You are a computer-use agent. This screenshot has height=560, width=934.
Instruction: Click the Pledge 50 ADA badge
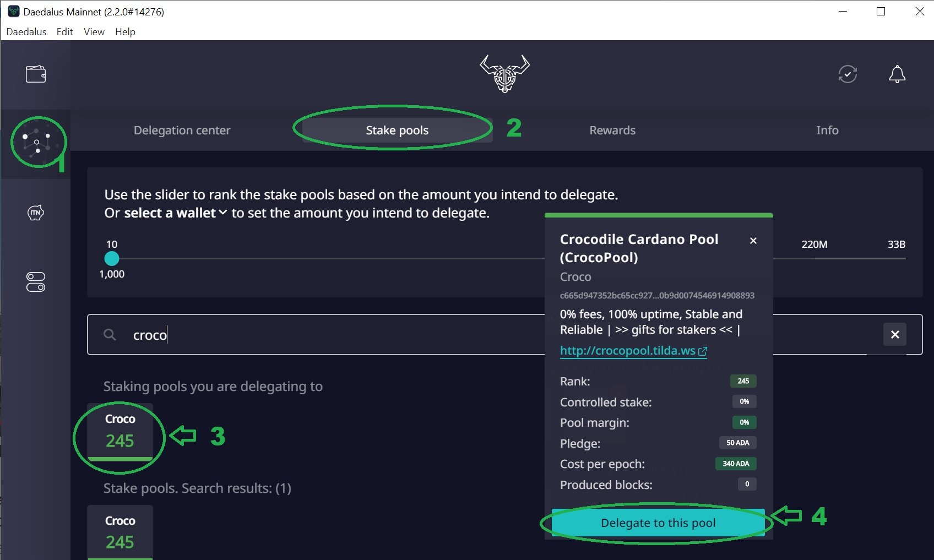pyautogui.click(x=737, y=443)
